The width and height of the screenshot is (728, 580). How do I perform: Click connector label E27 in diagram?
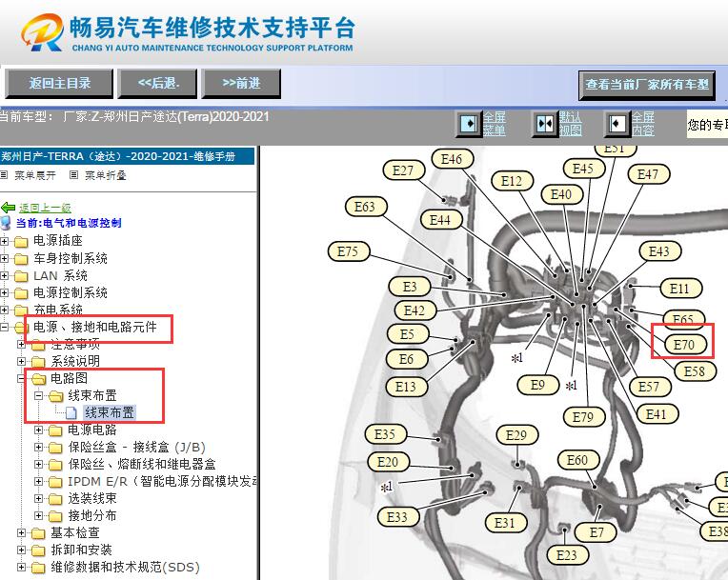(403, 170)
